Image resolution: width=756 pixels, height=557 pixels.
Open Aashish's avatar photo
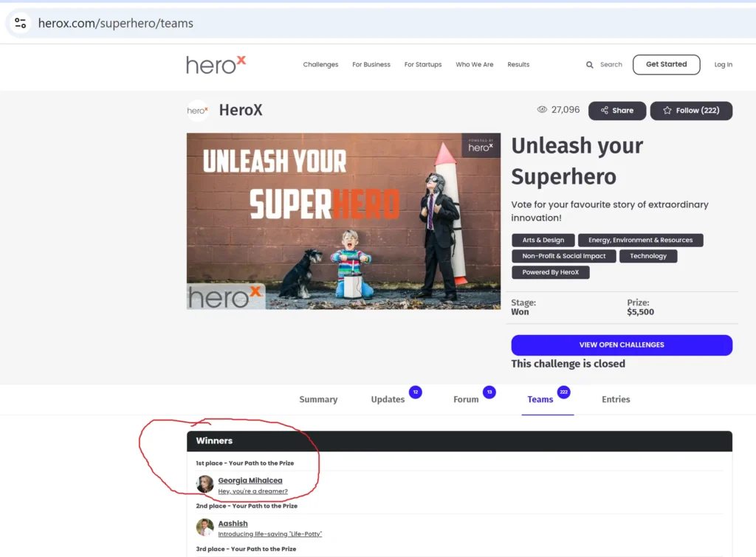[x=205, y=527]
